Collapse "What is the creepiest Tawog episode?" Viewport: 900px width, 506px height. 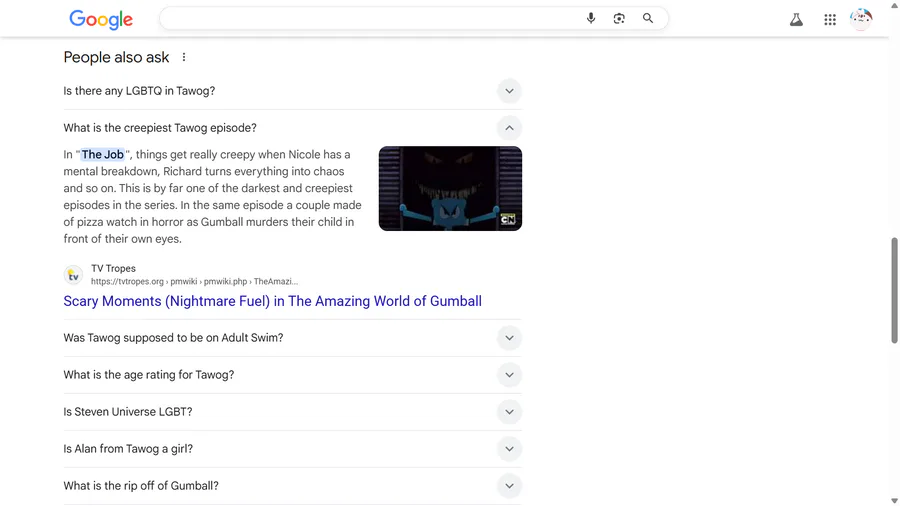[292, 127]
